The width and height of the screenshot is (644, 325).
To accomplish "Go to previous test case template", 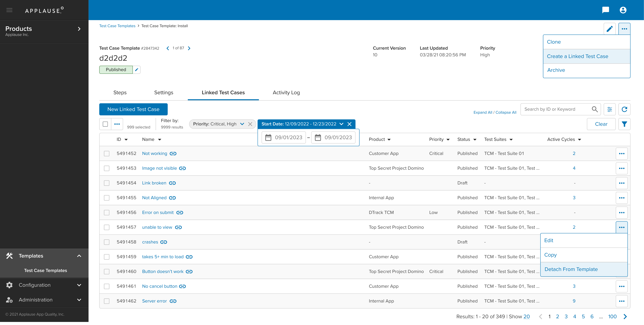I will [168, 48].
